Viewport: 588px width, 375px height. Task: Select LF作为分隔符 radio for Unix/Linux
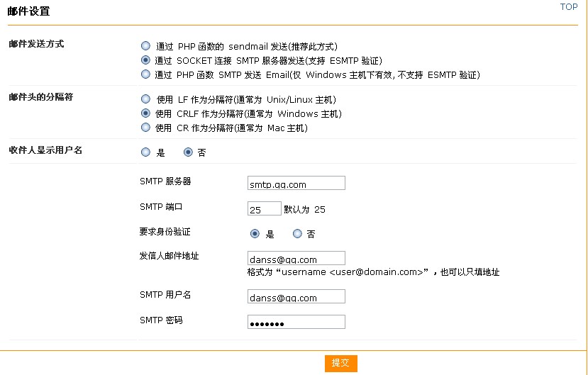coord(145,99)
